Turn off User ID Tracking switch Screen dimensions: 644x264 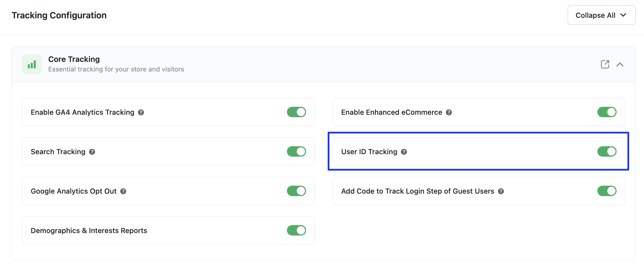pos(607,151)
